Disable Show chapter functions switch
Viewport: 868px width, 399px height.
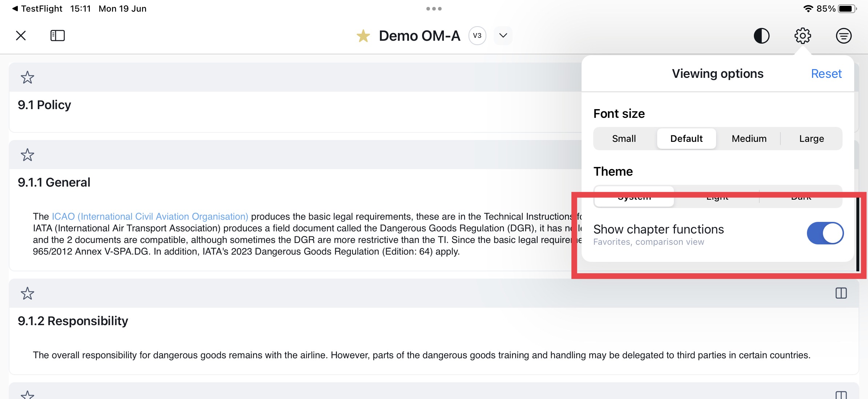click(x=825, y=233)
